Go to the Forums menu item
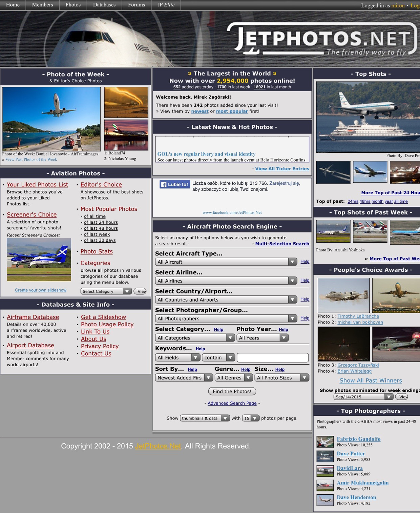 coord(136,5)
